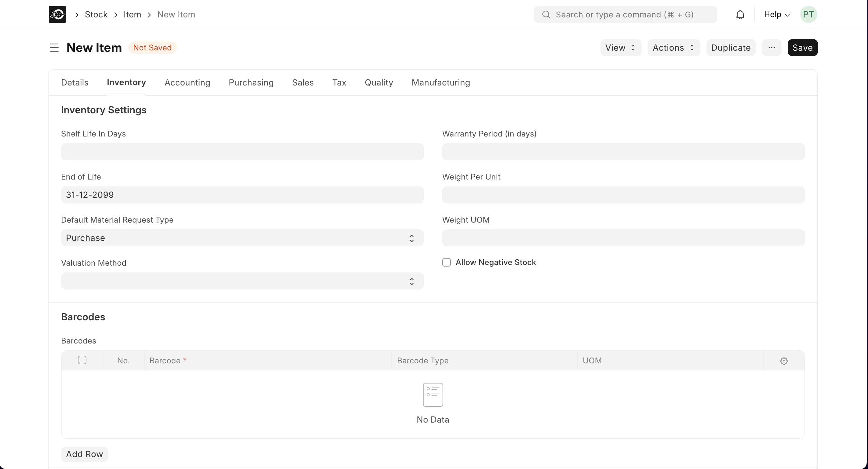Enable Allow Negative Stock

pyautogui.click(x=446, y=262)
